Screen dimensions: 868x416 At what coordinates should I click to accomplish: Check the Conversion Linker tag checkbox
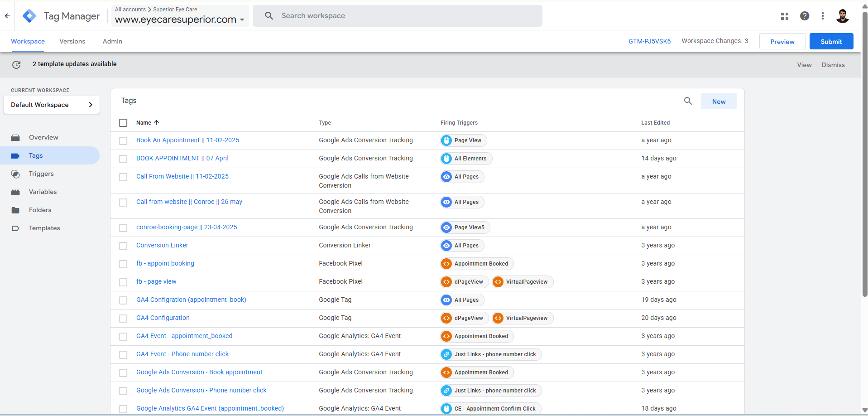(x=123, y=246)
